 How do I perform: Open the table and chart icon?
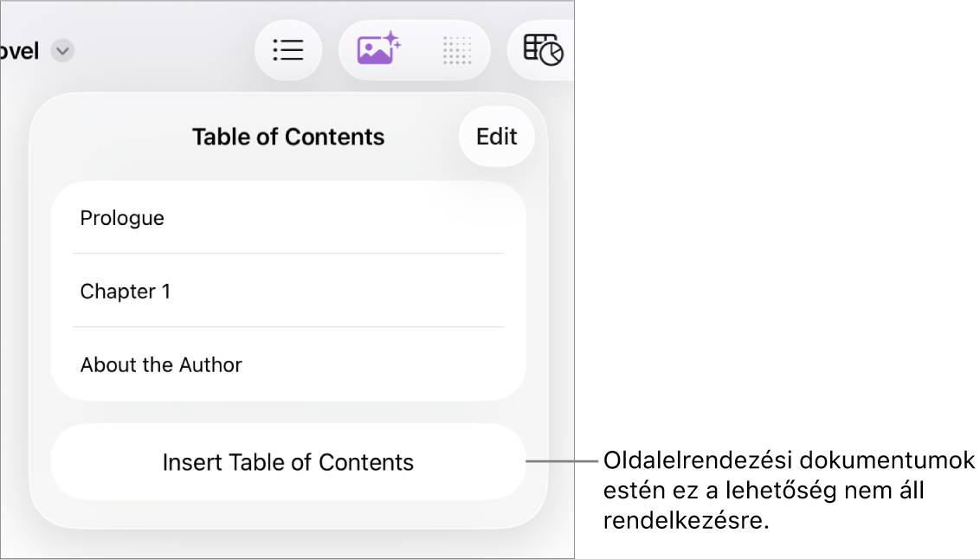(x=543, y=50)
